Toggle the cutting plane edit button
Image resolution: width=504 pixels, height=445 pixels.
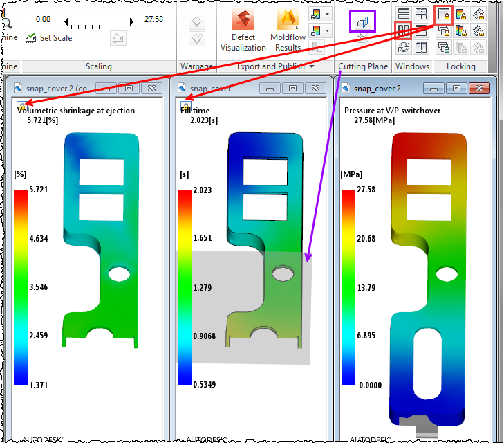(x=362, y=21)
